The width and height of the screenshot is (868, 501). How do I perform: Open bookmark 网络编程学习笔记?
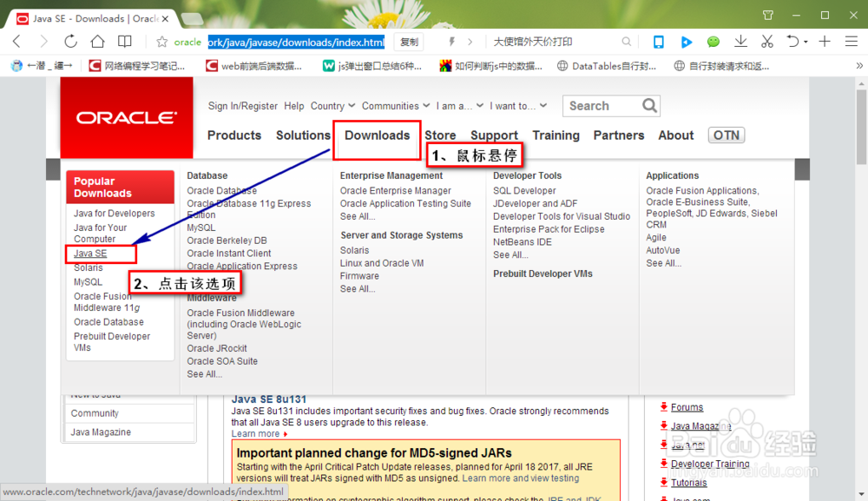click(x=137, y=66)
